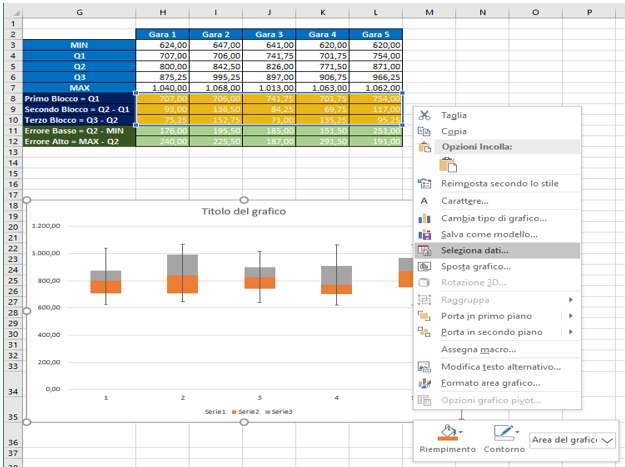This screenshot has width=625, height=467.
Task: Click the Salva come modello icon
Action: pos(423,233)
